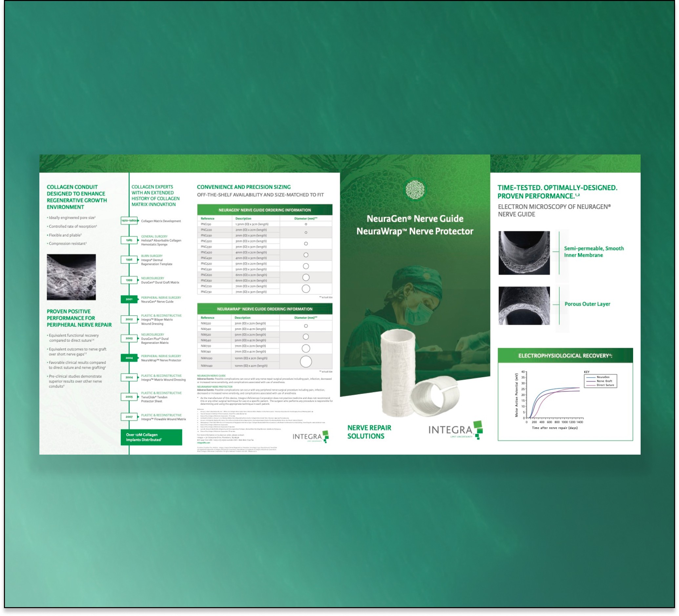Select the highlighted 2001 timeline marker
679x616 pixels.
coord(129,299)
